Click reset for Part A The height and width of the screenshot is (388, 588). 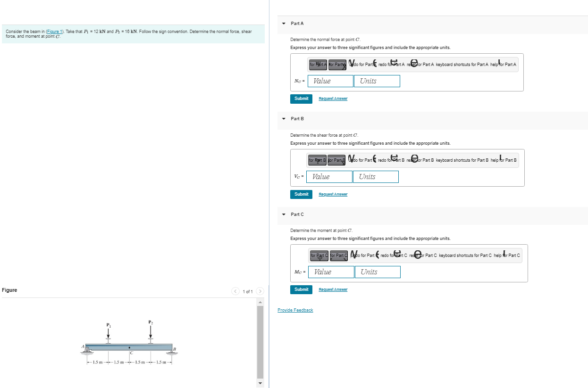(420, 64)
